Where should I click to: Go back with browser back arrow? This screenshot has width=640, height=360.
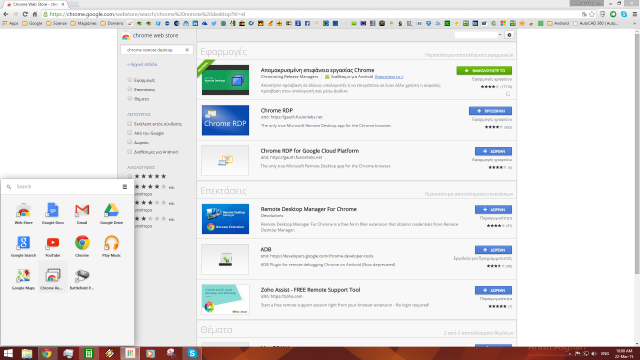pos(6,14)
